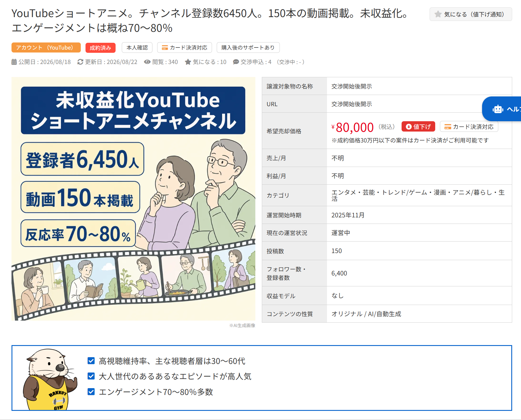Select the アカウント(YouTube) category tag
This screenshot has height=420, width=521.
(46, 47)
